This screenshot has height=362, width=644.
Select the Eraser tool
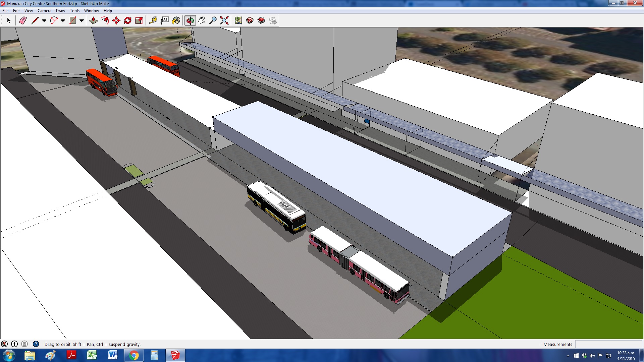[23, 21]
